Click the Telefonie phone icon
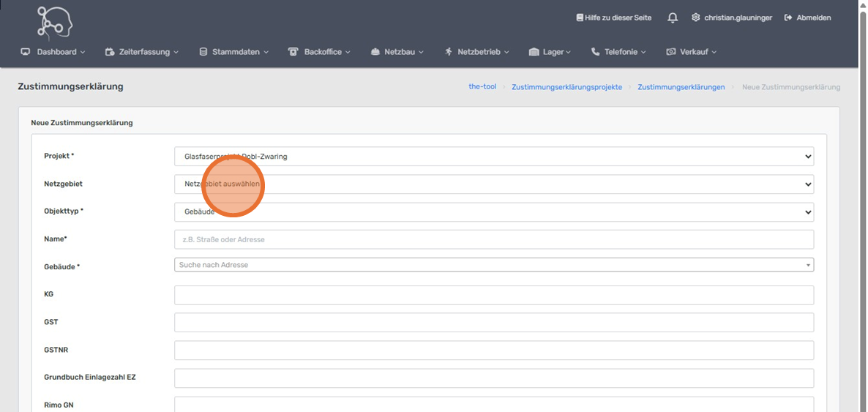The width and height of the screenshot is (868, 412). tap(595, 52)
